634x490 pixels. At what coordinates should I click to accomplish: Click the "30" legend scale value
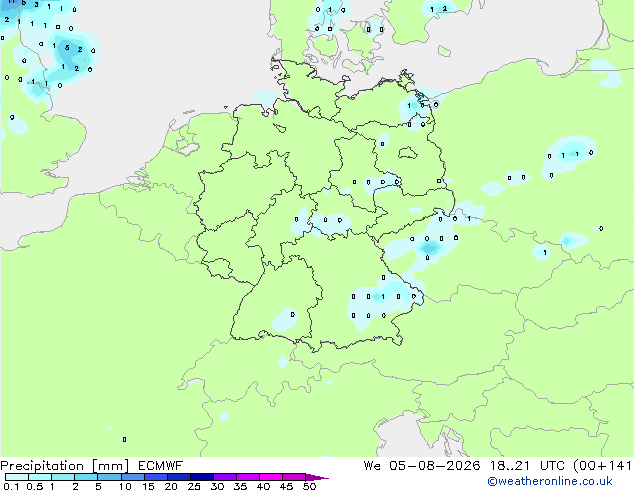tap(217, 486)
